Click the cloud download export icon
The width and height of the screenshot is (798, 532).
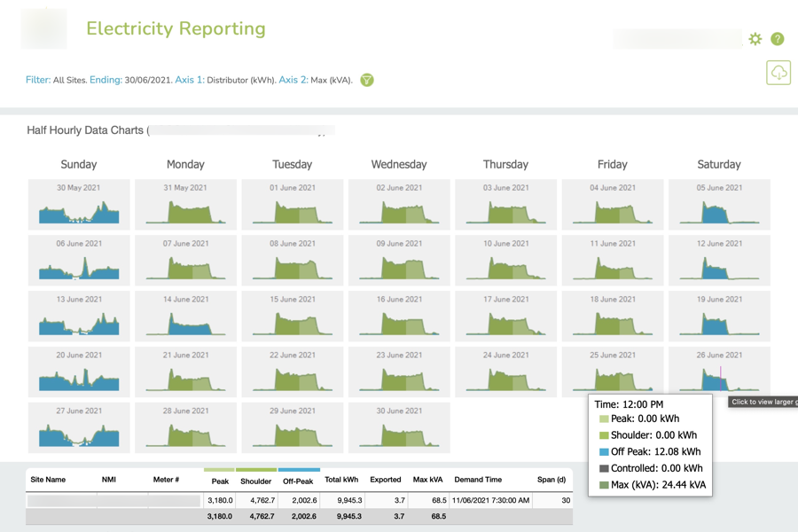778,73
